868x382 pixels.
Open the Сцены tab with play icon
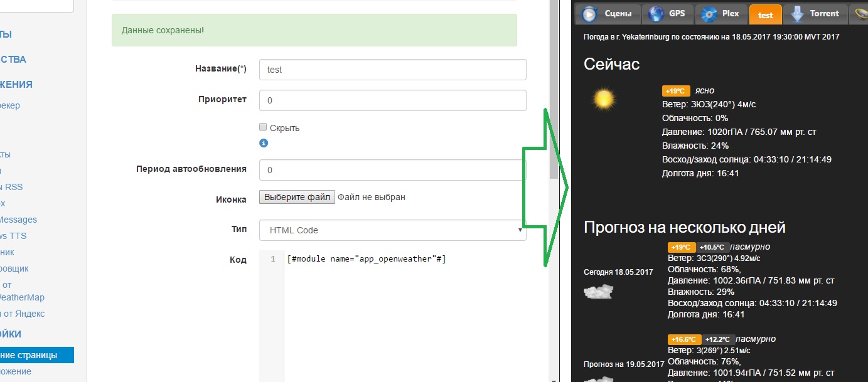click(x=608, y=14)
